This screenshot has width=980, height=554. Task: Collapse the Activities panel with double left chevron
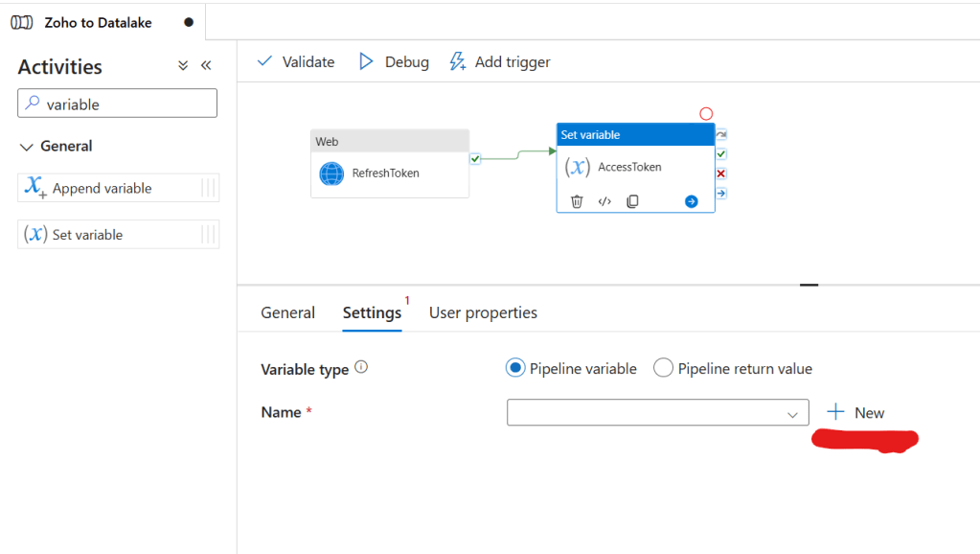click(206, 66)
